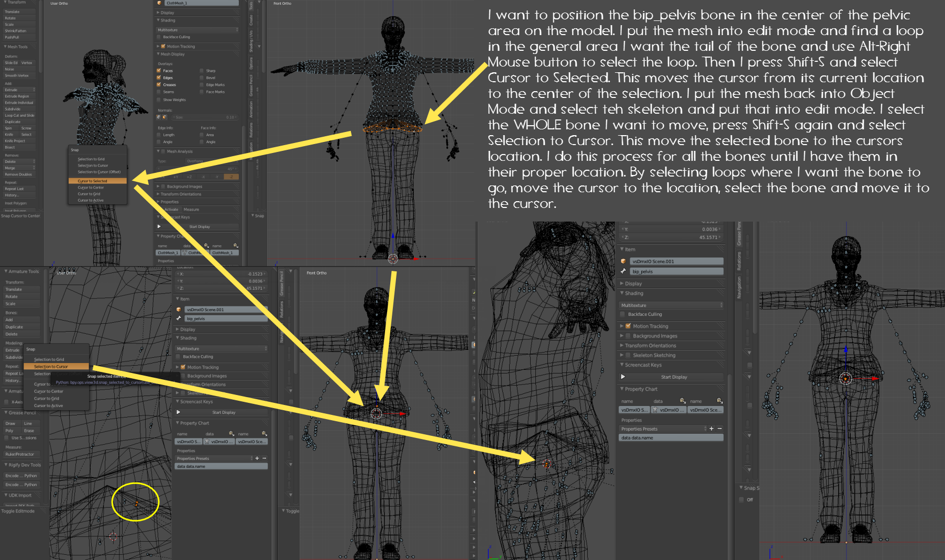Switch to the Shading / UVs tab
945x560 pixels.
pos(251,41)
